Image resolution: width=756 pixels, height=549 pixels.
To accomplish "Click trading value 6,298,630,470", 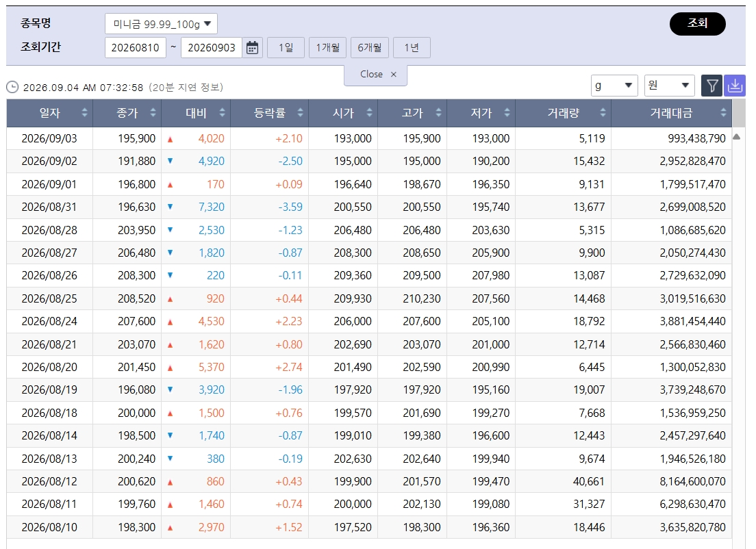I will pos(693,505).
